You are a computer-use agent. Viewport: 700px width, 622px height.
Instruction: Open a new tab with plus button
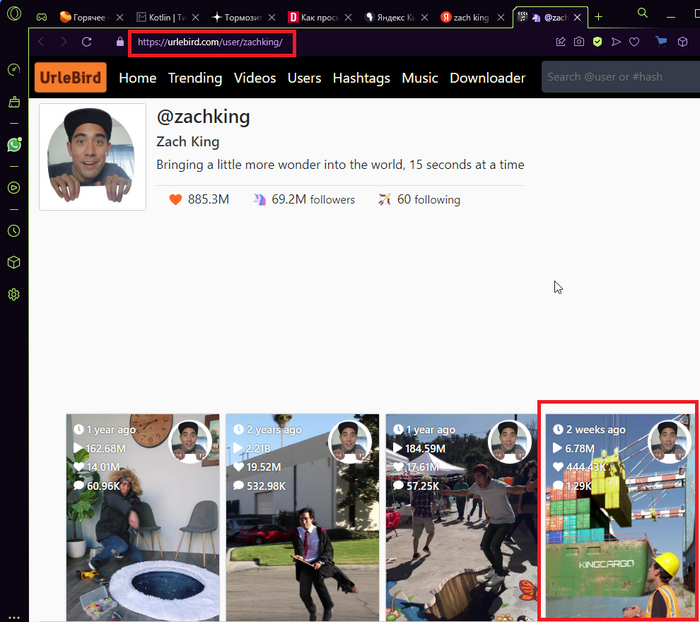pos(599,17)
